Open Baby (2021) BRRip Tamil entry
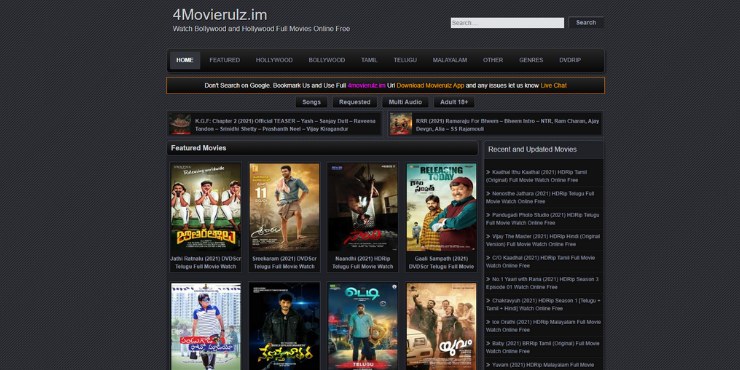 [x=543, y=347]
